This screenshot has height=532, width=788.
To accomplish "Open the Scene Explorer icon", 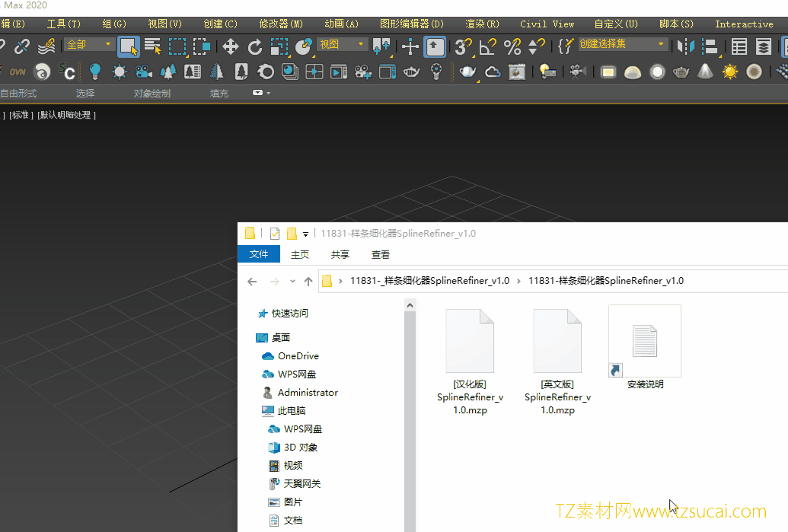I will tap(739, 46).
